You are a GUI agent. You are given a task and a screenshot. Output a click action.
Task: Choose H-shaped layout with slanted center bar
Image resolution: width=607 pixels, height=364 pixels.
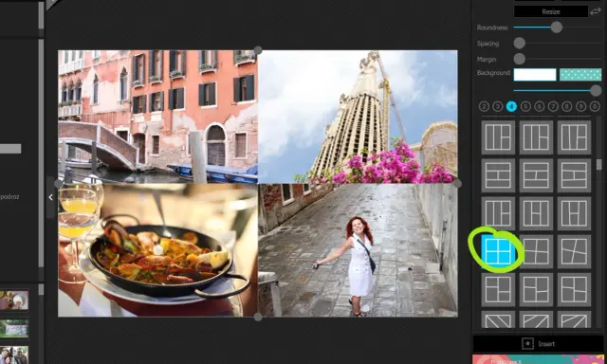[x=536, y=213]
